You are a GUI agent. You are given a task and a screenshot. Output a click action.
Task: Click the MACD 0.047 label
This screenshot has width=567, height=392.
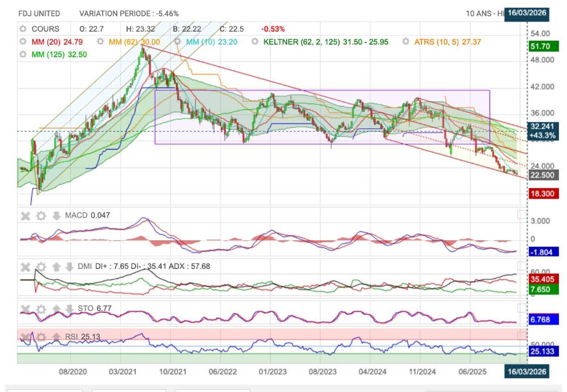(87, 215)
